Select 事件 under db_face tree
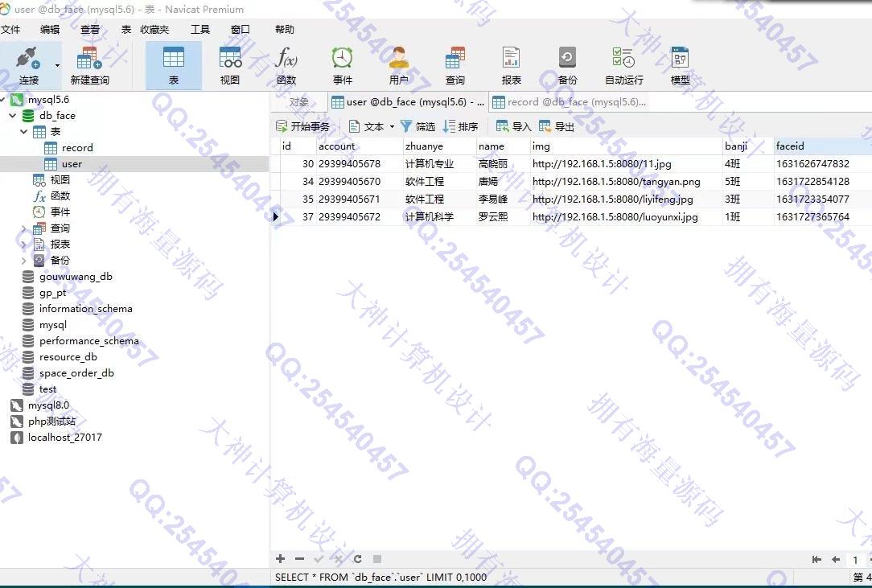Image resolution: width=872 pixels, height=588 pixels. pyautogui.click(x=60, y=212)
